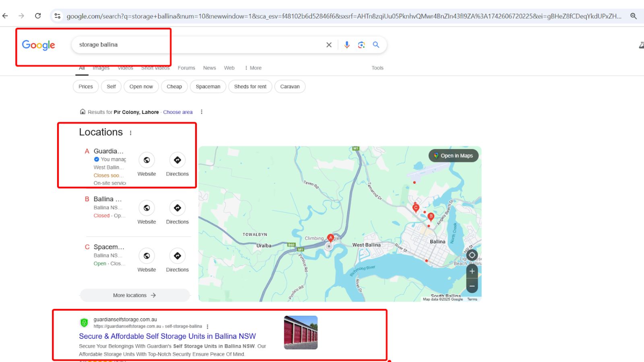Click the Google logo
This screenshot has width=644, height=362.
pyautogui.click(x=39, y=45)
